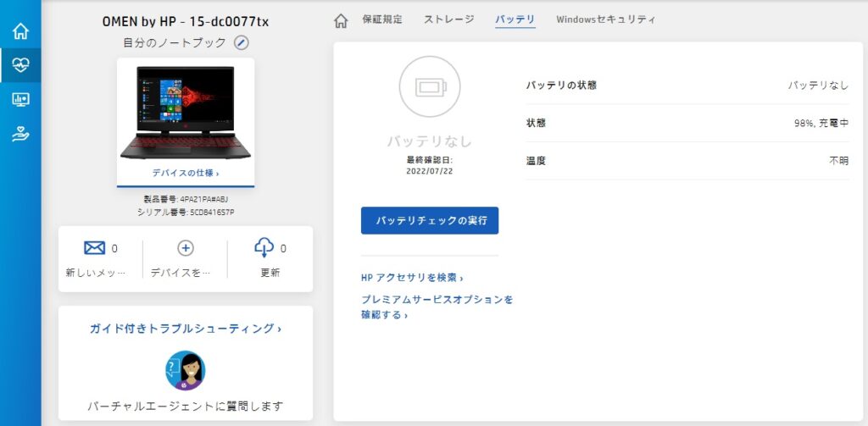Open the Home icon in the left sidebar
The height and width of the screenshot is (426, 868).
click(20, 31)
